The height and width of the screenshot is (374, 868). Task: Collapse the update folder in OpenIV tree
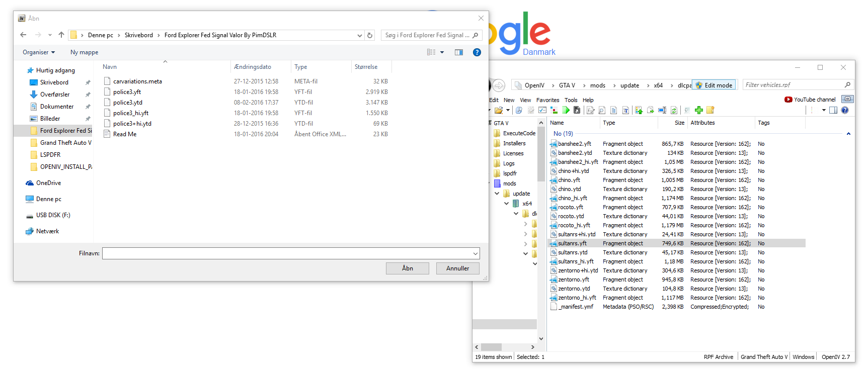[497, 194]
